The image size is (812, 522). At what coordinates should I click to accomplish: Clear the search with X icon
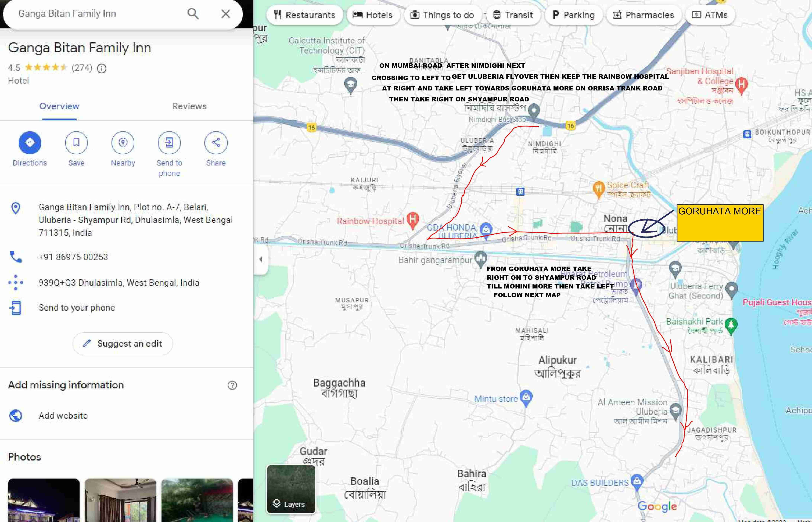click(x=226, y=14)
